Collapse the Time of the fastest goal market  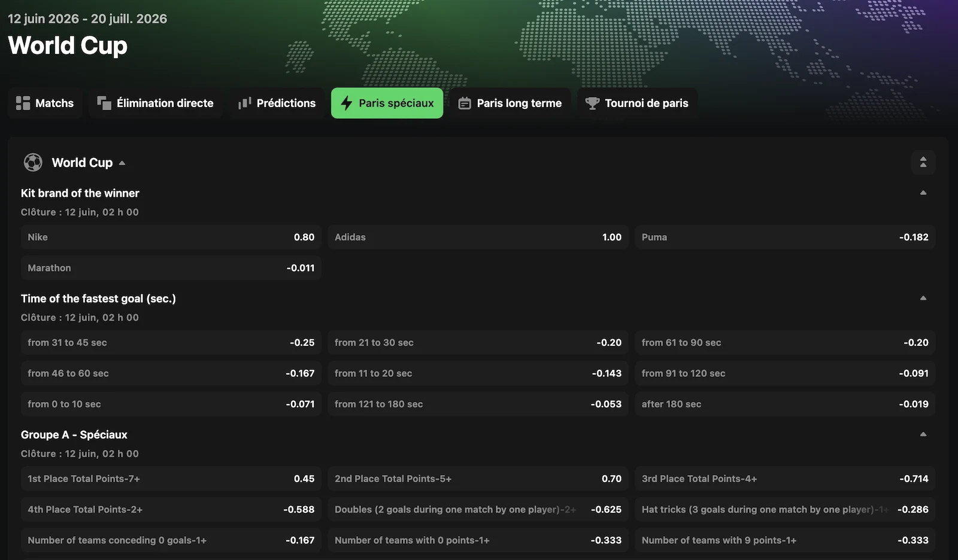click(923, 298)
